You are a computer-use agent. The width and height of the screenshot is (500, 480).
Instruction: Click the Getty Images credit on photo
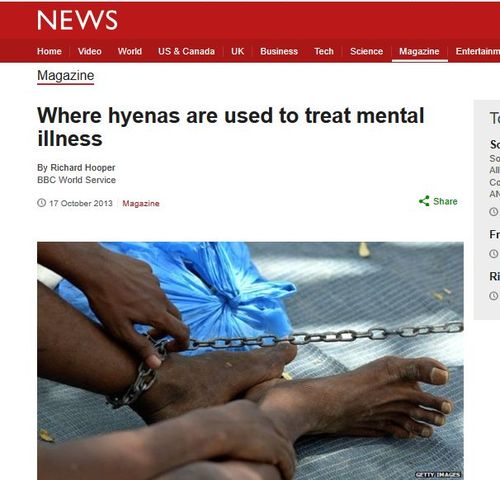point(438,474)
